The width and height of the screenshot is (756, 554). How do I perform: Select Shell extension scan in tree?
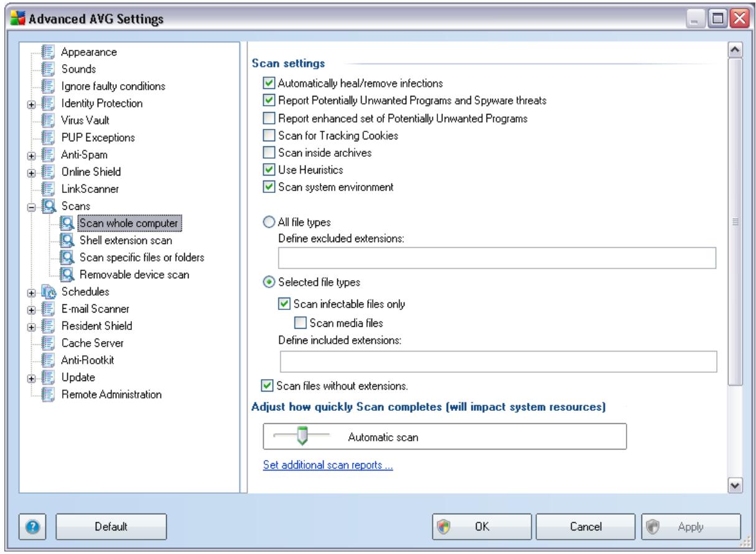pyautogui.click(x=125, y=240)
